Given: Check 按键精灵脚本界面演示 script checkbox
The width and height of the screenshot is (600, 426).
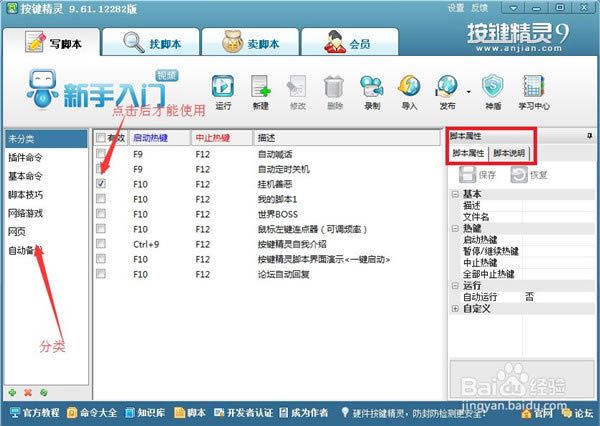Looking at the screenshot, I should (x=101, y=259).
